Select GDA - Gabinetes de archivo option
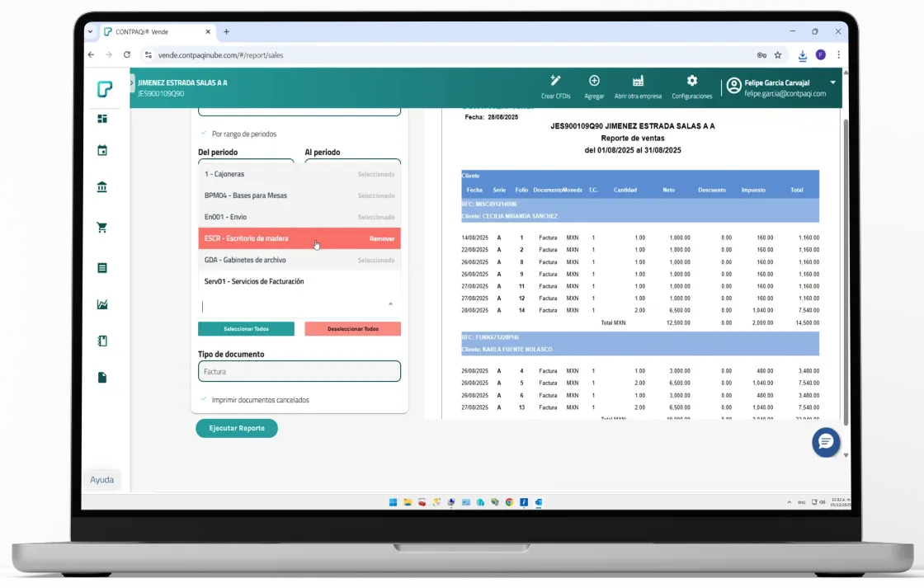 coord(299,260)
